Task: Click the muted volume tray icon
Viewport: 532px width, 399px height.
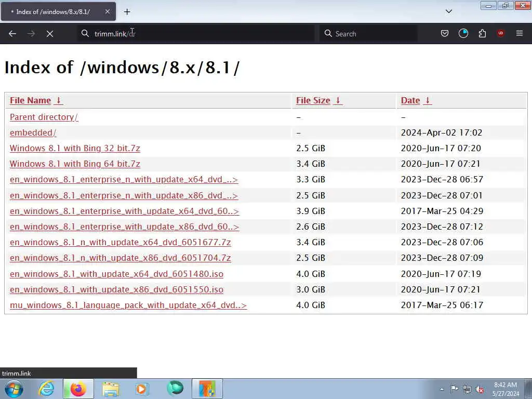Action: coord(480,389)
